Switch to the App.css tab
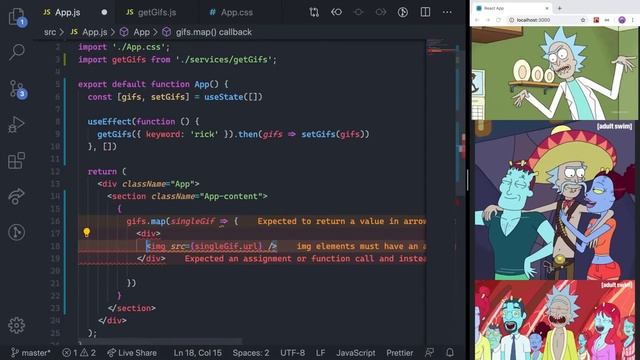640x360 pixels. pyautogui.click(x=237, y=12)
